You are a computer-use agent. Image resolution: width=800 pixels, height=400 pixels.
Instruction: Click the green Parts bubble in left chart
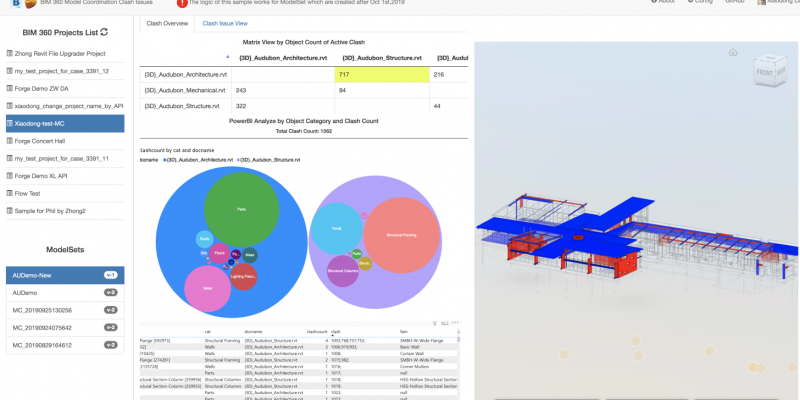coord(240,208)
